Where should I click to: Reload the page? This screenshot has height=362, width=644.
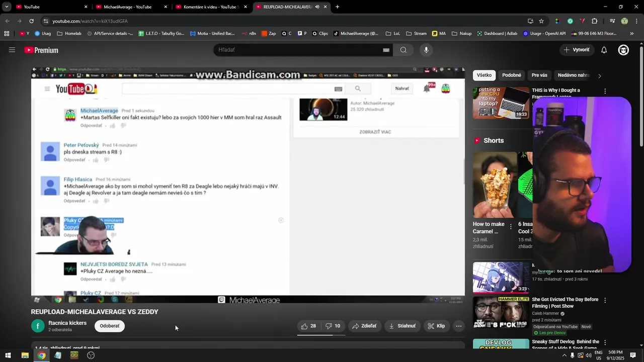(31, 21)
